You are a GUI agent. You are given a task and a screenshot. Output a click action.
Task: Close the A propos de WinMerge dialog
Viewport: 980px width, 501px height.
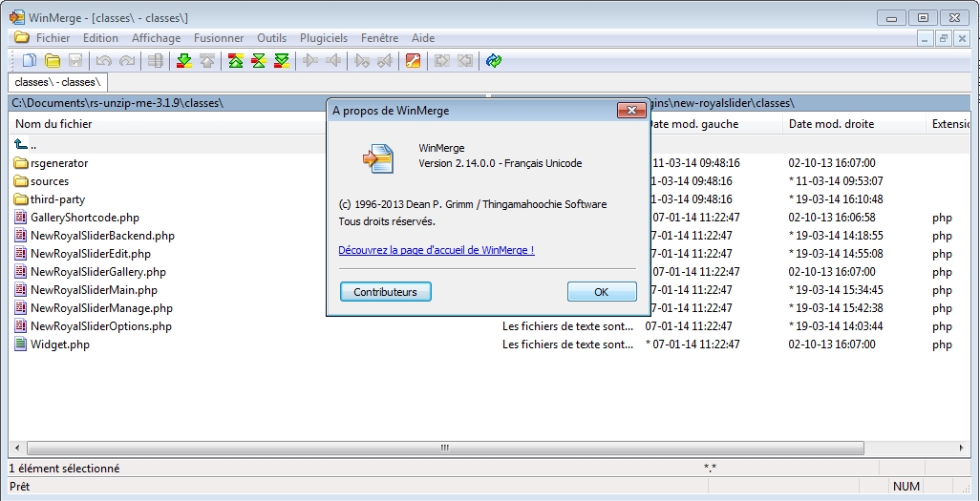click(631, 111)
